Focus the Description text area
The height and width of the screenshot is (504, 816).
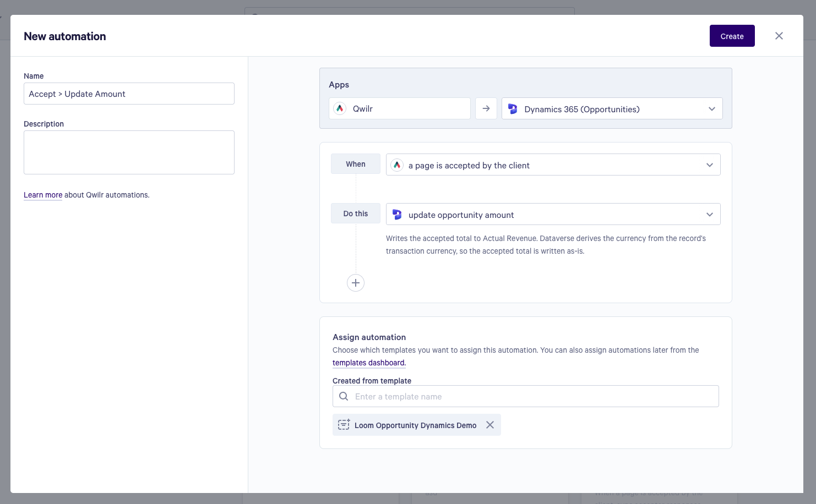pos(129,152)
